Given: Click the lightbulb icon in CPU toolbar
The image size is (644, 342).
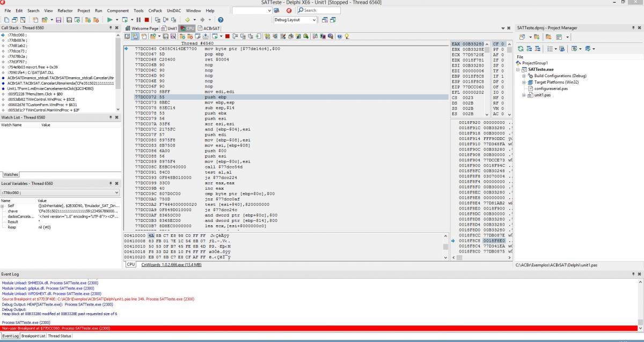Looking at the screenshot, I should pos(347,36).
